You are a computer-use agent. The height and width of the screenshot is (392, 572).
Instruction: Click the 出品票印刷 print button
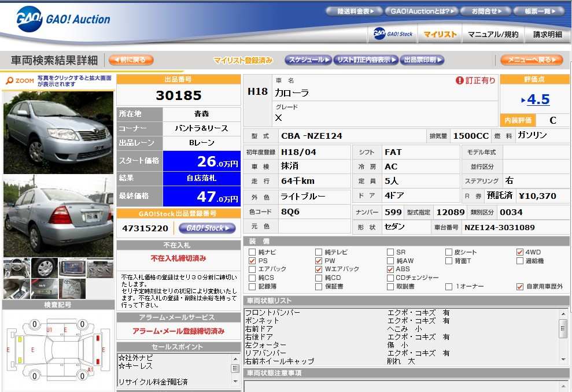pyautogui.click(x=422, y=60)
